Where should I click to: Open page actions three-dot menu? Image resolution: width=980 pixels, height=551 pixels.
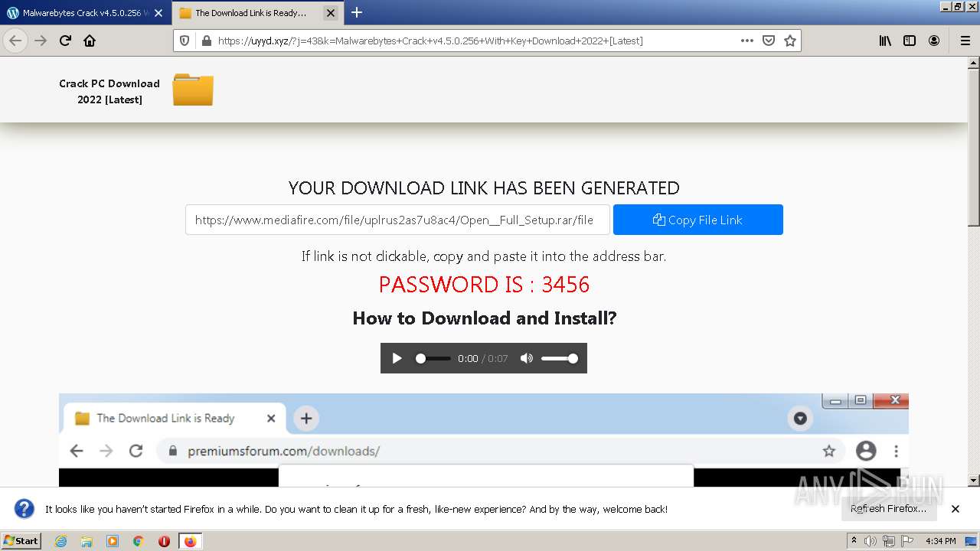pyautogui.click(x=747, y=41)
